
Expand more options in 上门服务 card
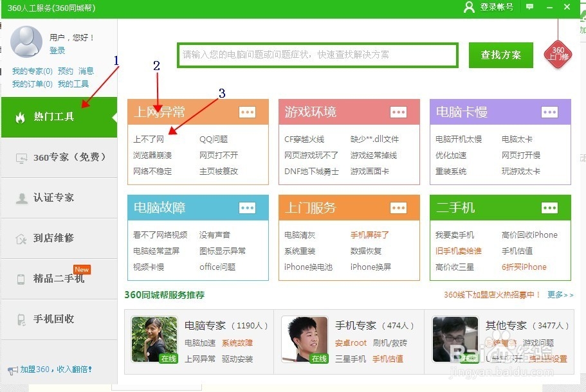[x=398, y=208]
